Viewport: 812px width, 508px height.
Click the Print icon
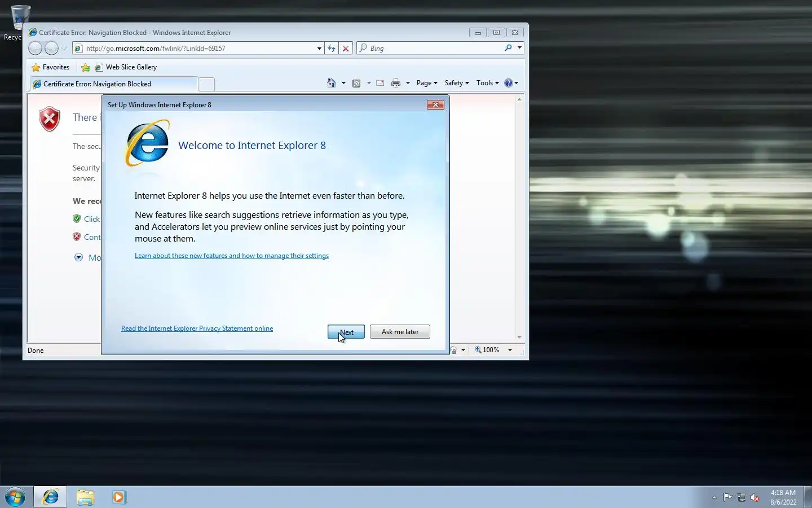(x=396, y=83)
